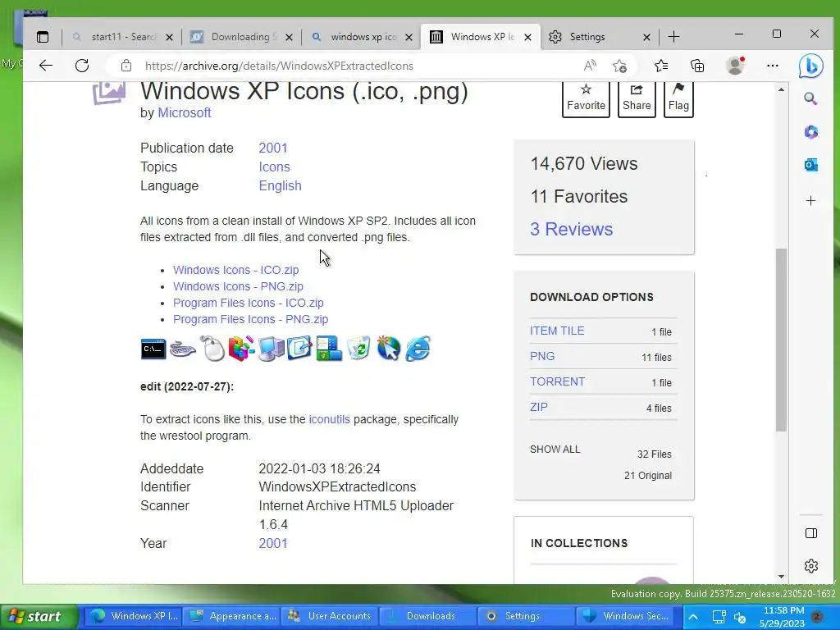Expand ITEM TILE download option

coord(557,331)
